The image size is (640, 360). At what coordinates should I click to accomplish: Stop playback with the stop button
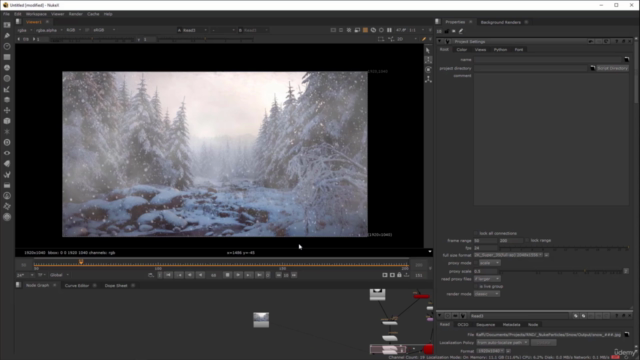click(x=228, y=276)
